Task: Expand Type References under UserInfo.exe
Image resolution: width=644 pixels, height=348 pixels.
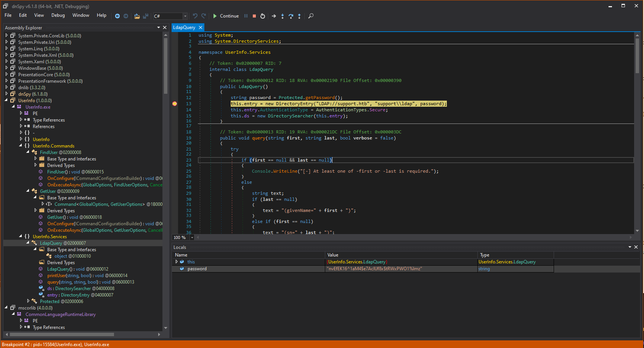Action: (x=21, y=120)
